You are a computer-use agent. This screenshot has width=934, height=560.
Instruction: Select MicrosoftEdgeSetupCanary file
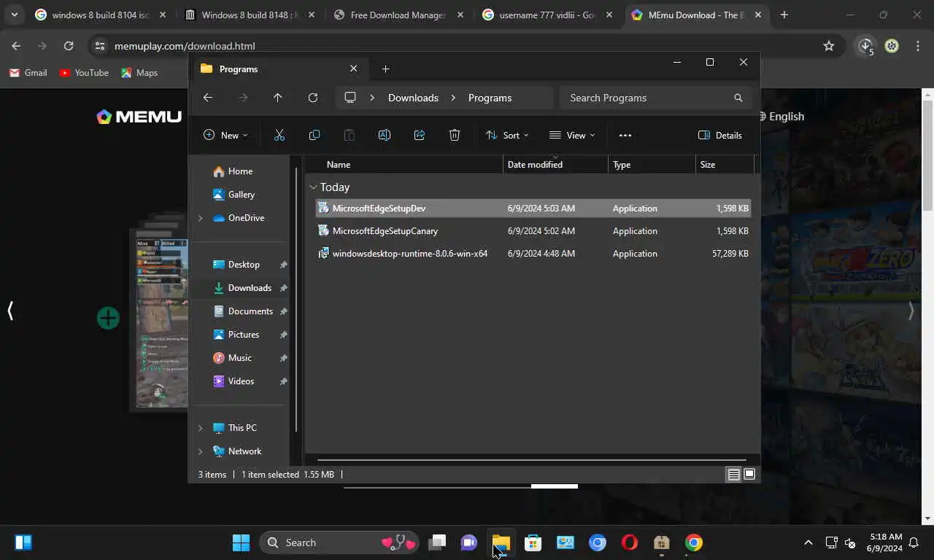[533, 231]
